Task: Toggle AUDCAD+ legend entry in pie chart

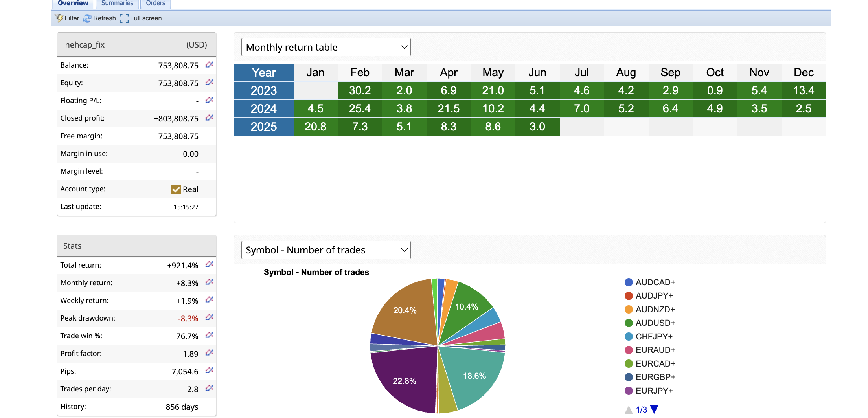Action: coord(649,282)
